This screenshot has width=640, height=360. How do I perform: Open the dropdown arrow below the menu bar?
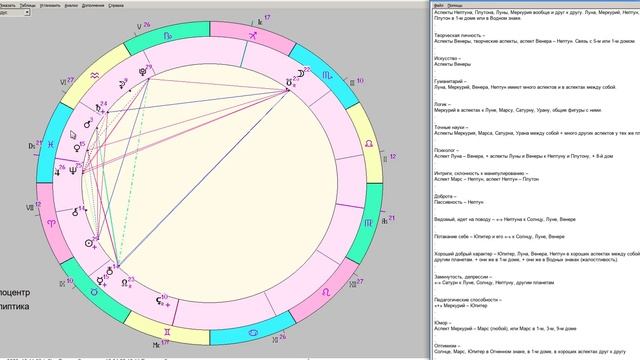pyautogui.click(x=27, y=12)
